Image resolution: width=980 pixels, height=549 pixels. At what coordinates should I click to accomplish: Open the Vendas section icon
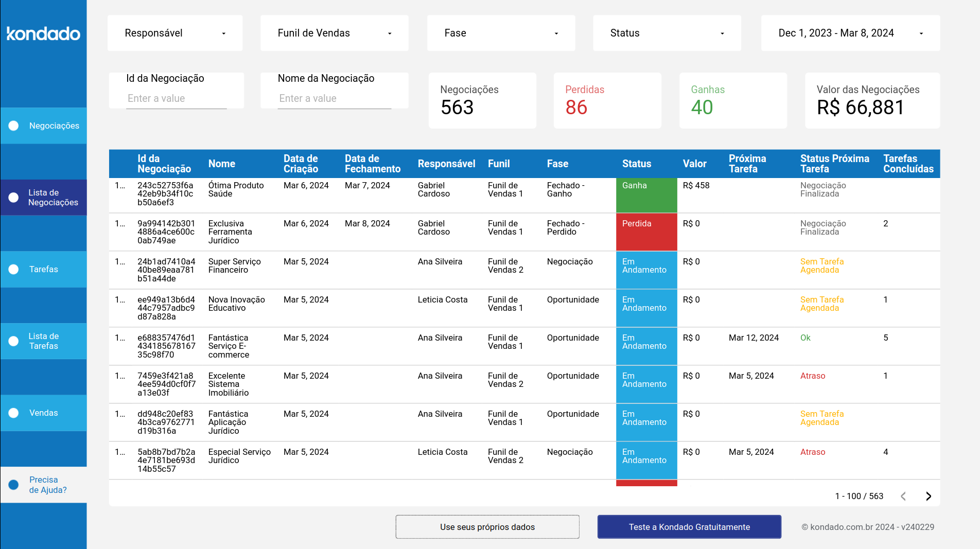coord(13,413)
